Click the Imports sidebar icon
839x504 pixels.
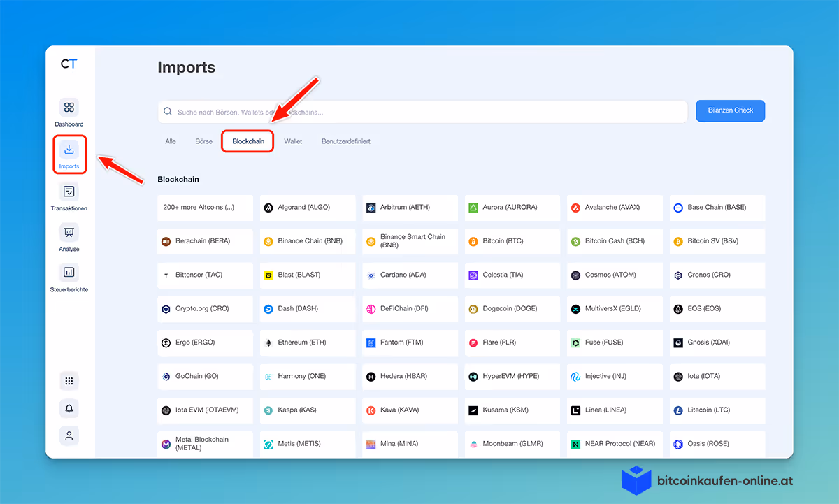pyautogui.click(x=69, y=154)
